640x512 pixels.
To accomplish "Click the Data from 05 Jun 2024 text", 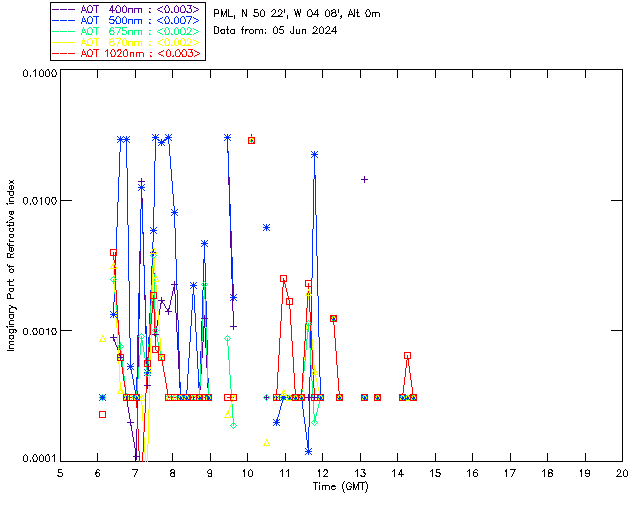I will tap(275, 31).
